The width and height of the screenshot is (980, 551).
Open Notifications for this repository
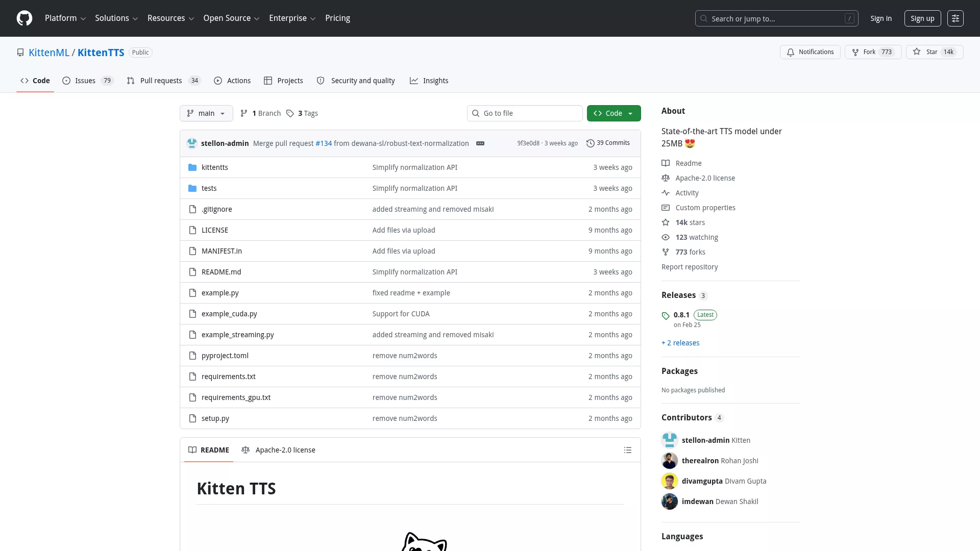tap(810, 52)
